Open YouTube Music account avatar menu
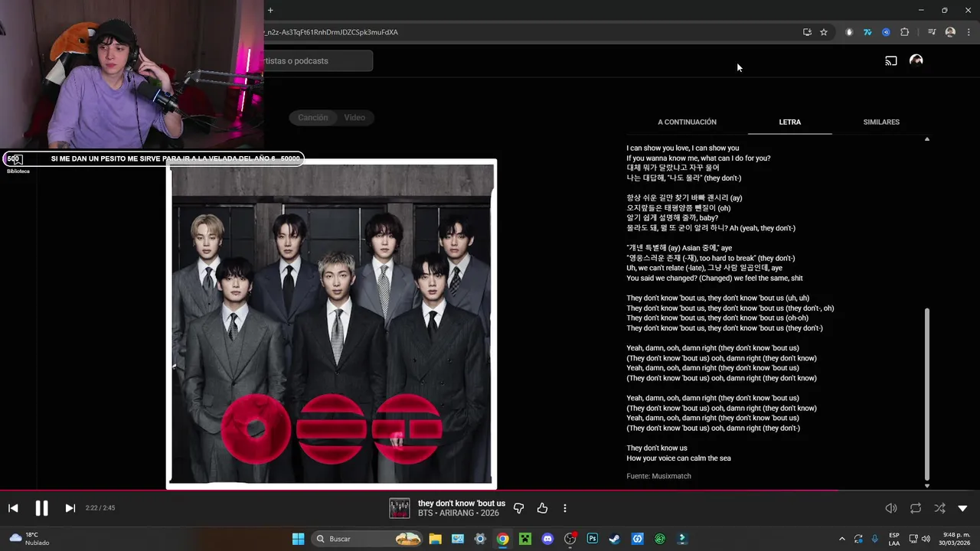Image resolution: width=980 pixels, height=551 pixels. (916, 60)
